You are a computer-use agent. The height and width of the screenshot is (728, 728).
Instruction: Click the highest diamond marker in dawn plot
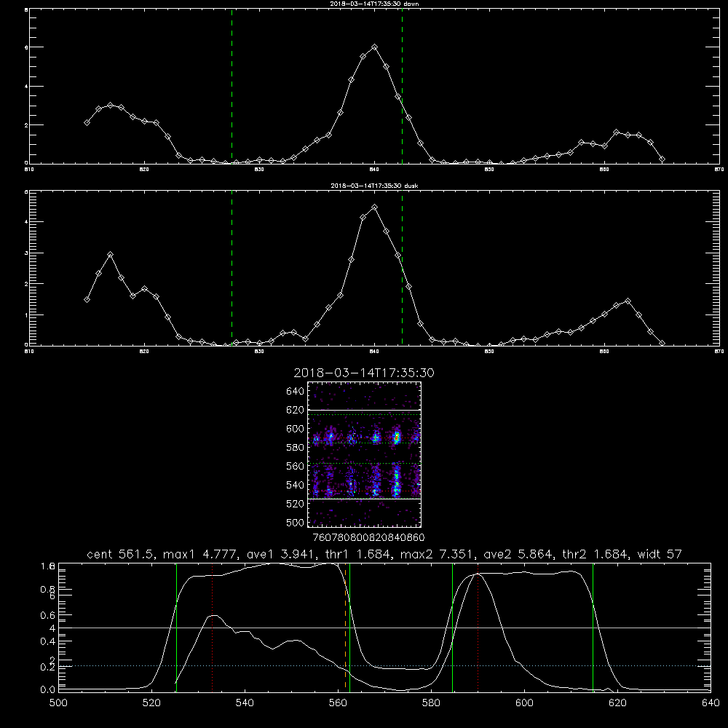pyautogui.click(x=375, y=47)
